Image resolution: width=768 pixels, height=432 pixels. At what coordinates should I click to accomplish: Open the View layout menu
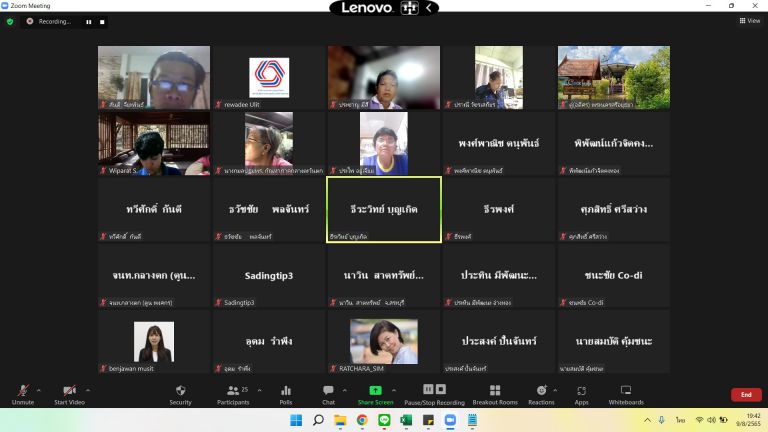[750, 21]
